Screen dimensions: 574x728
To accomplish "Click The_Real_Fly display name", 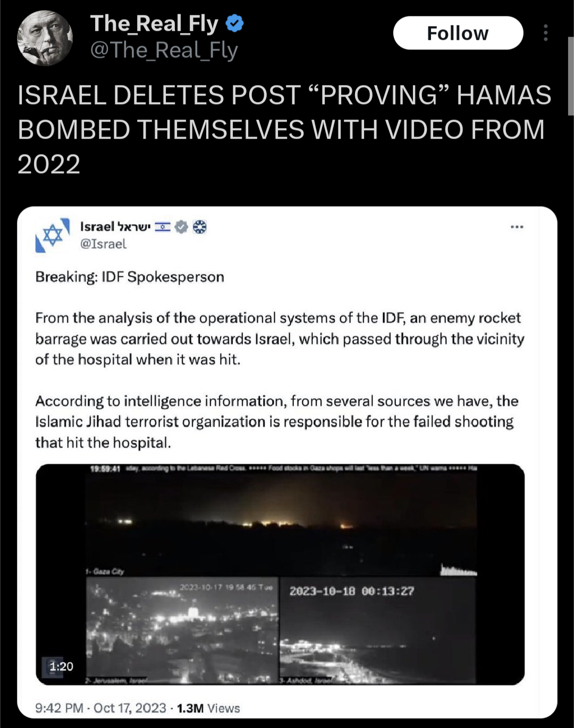I will coord(154,23).
